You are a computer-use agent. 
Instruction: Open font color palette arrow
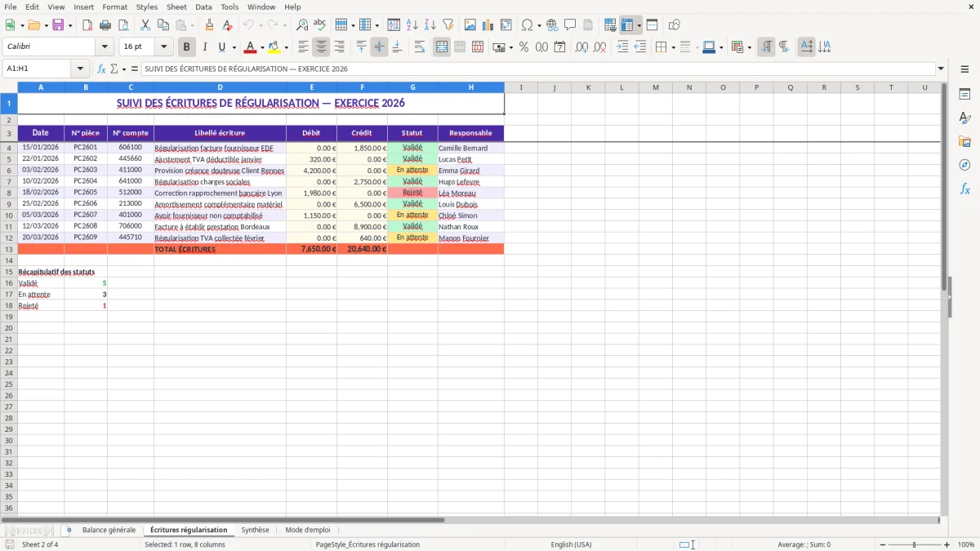point(262,47)
